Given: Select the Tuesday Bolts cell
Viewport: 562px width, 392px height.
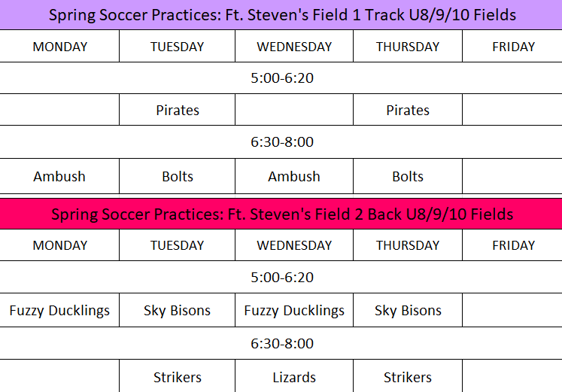Looking at the screenshot, I should [x=178, y=177].
